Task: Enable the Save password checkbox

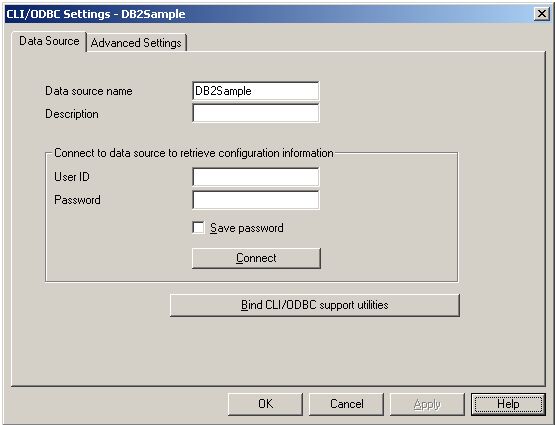Action: point(198,228)
